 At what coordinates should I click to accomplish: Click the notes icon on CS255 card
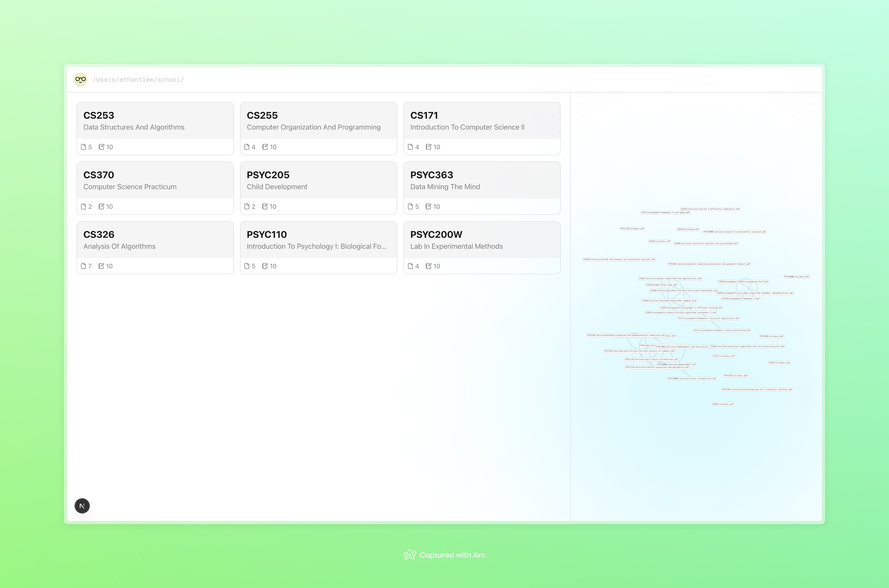265,147
